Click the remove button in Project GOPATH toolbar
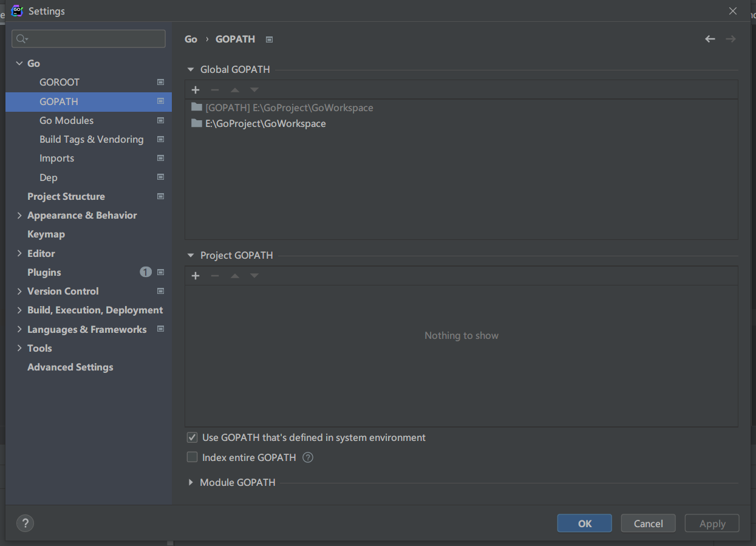The width and height of the screenshot is (756, 546). 214,276
